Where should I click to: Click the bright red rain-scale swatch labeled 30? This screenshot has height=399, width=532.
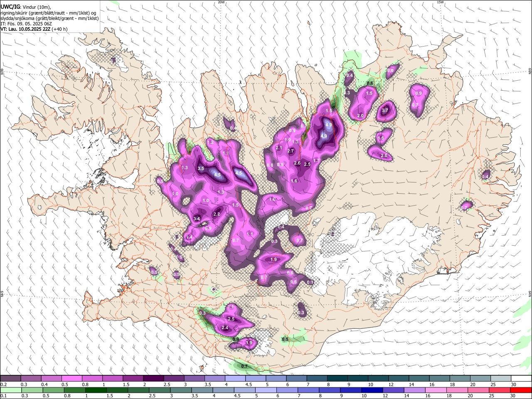(521, 390)
